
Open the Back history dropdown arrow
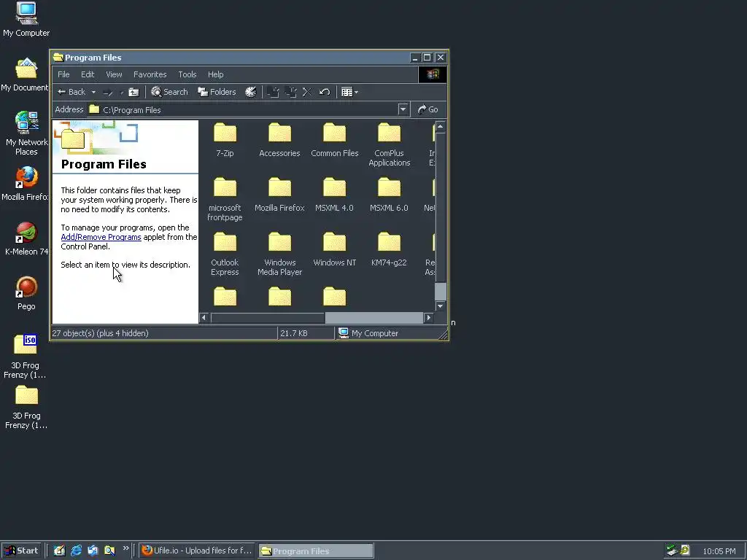(94, 92)
